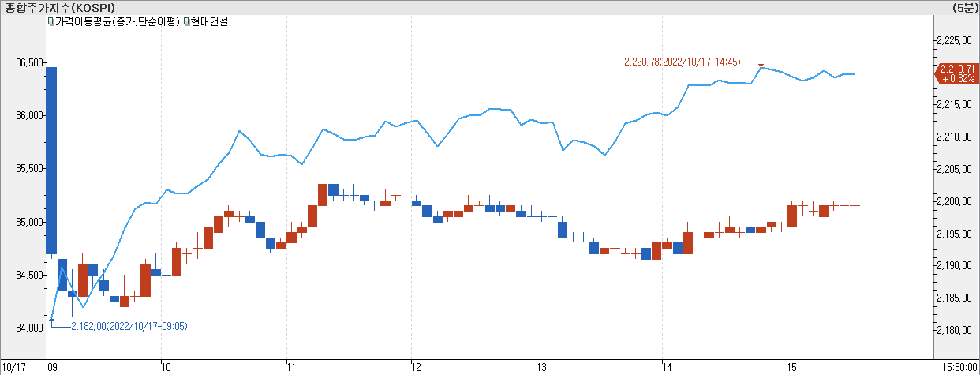
Task: Click the 2,180.00 right axis label
Action: (x=954, y=330)
